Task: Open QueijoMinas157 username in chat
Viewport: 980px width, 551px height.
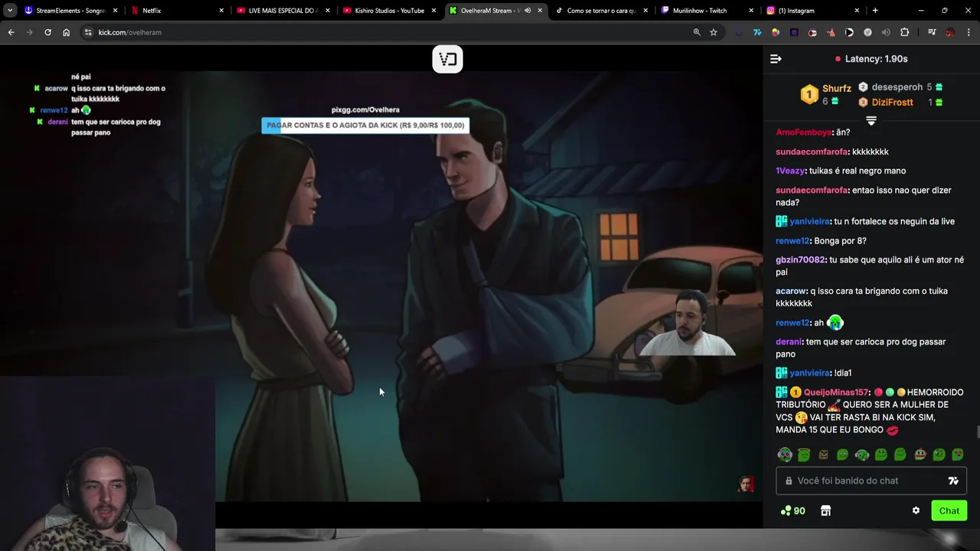Action: 836,392
